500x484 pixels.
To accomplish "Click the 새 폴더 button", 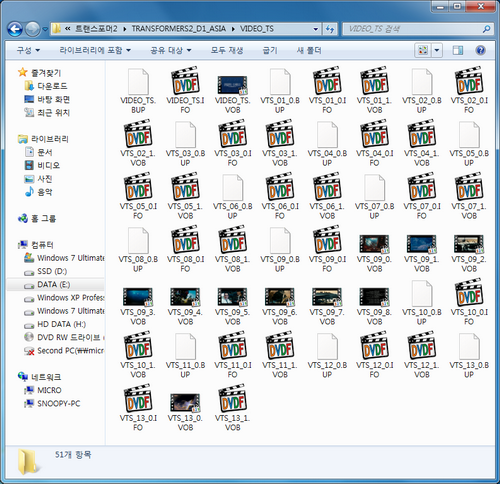I will [x=309, y=50].
